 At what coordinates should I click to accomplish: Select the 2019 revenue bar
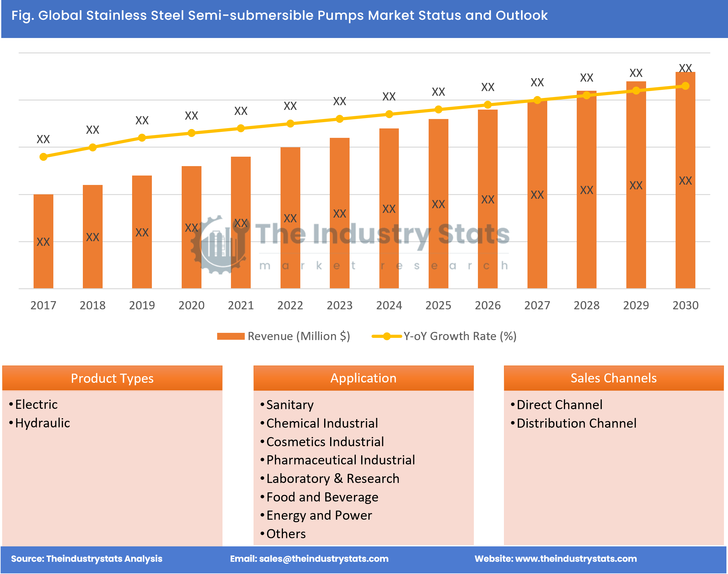coord(142,232)
